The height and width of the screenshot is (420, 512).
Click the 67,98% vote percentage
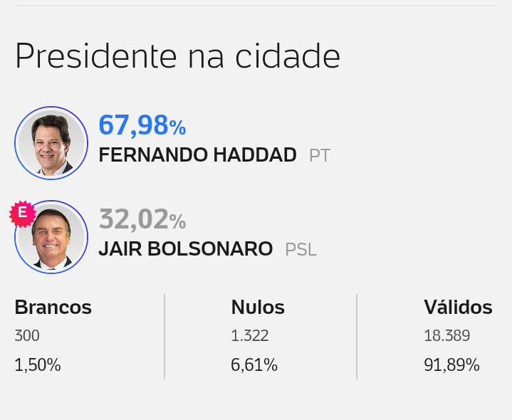[x=142, y=125]
